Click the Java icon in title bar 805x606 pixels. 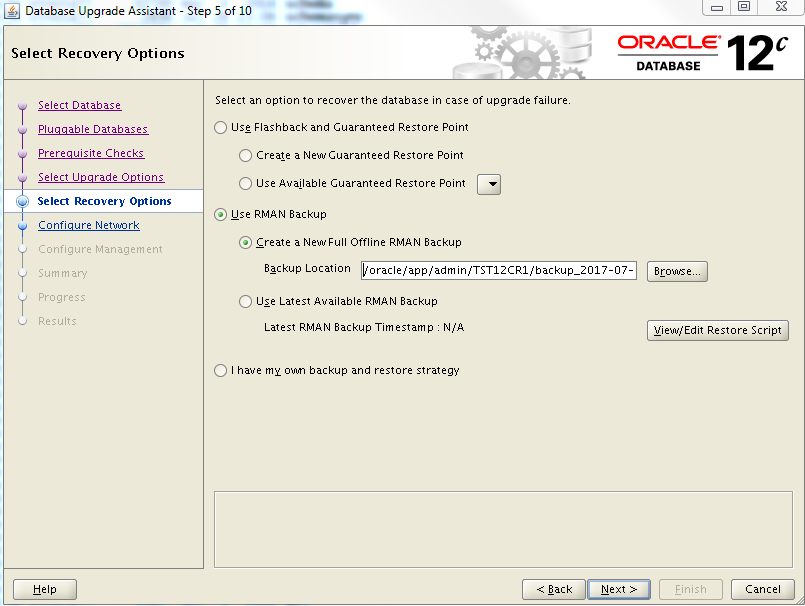pyautogui.click(x=12, y=10)
